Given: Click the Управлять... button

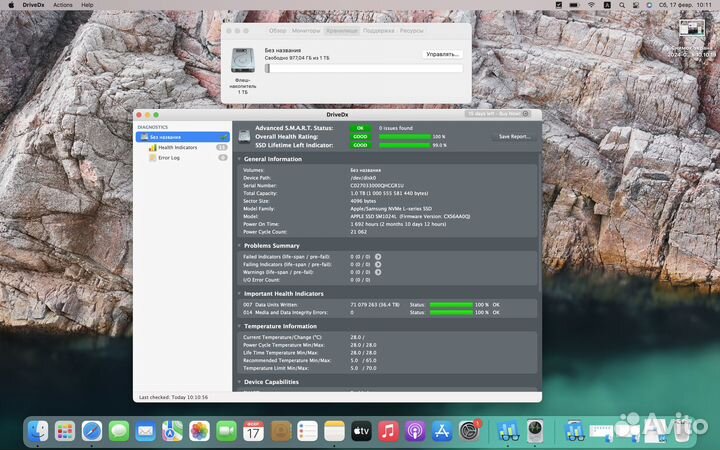Looking at the screenshot, I should 442,54.
